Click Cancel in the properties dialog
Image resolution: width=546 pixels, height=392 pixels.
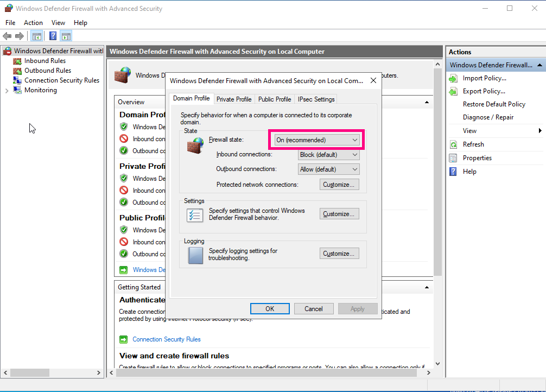pos(314,309)
